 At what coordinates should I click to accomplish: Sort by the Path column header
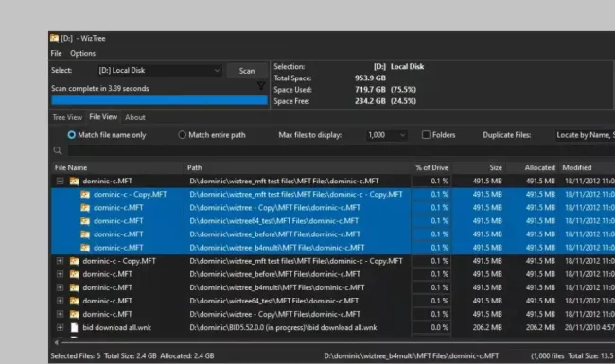coord(298,167)
